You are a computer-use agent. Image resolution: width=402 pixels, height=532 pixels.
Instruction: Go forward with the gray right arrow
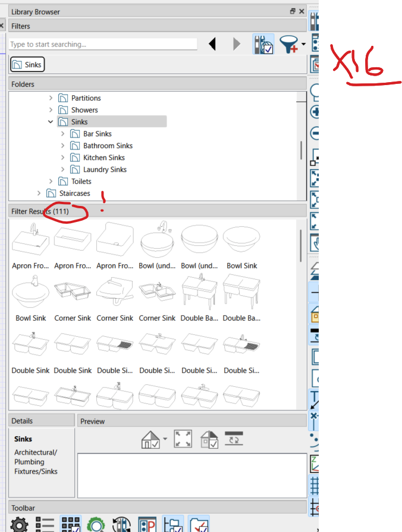[237, 44]
